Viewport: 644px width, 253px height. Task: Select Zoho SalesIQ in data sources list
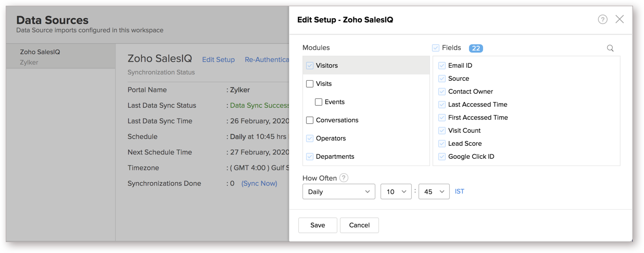tap(60, 56)
